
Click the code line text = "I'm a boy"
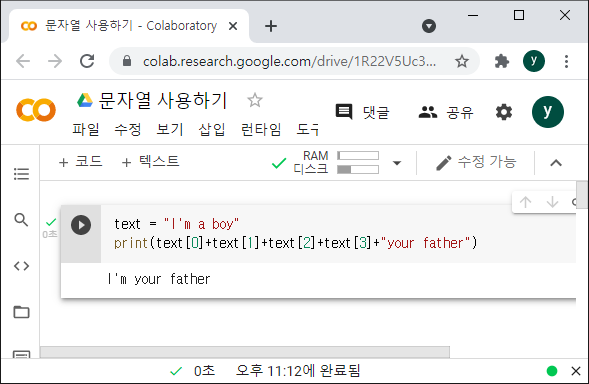point(176,224)
